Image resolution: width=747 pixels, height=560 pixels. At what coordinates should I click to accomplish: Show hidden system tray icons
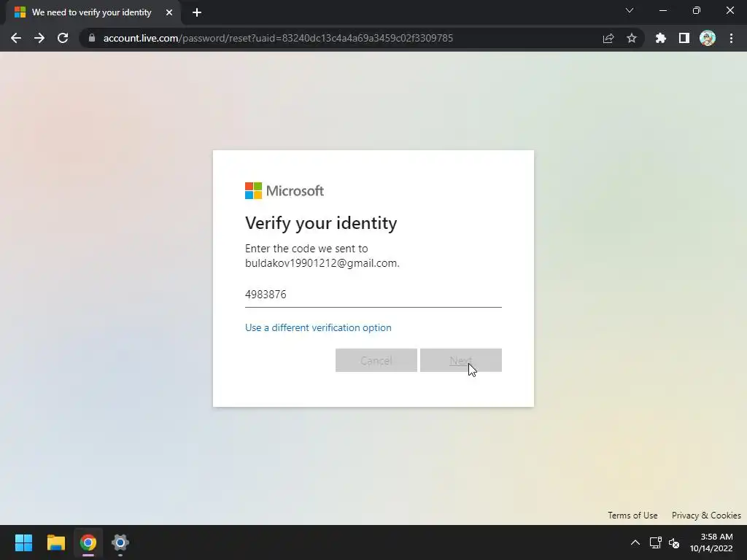pyautogui.click(x=635, y=542)
